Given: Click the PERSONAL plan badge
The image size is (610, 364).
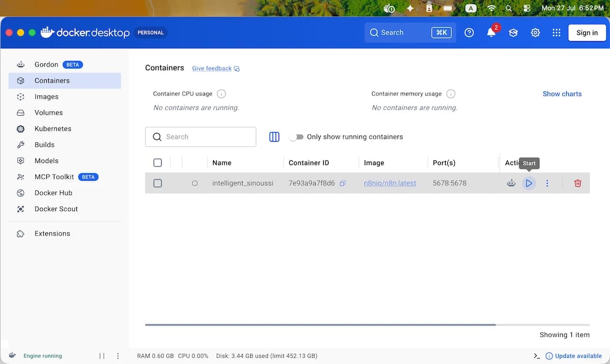Looking at the screenshot, I should point(150,32).
